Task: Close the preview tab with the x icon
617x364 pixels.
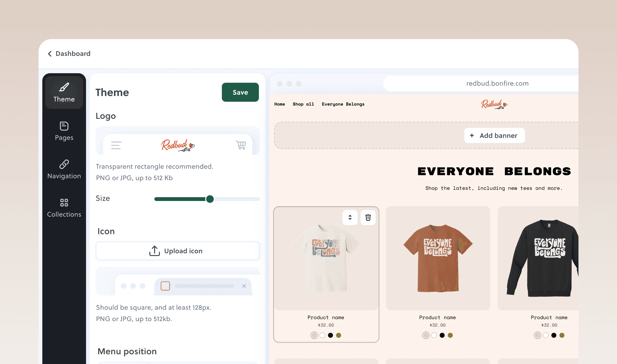Action: tap(244, 286)
